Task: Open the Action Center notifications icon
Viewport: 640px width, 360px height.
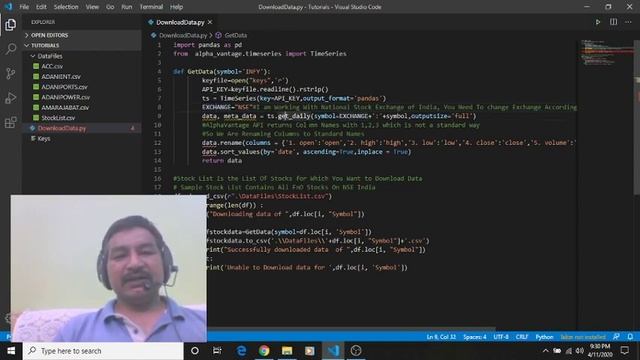Action: [624, 351]
